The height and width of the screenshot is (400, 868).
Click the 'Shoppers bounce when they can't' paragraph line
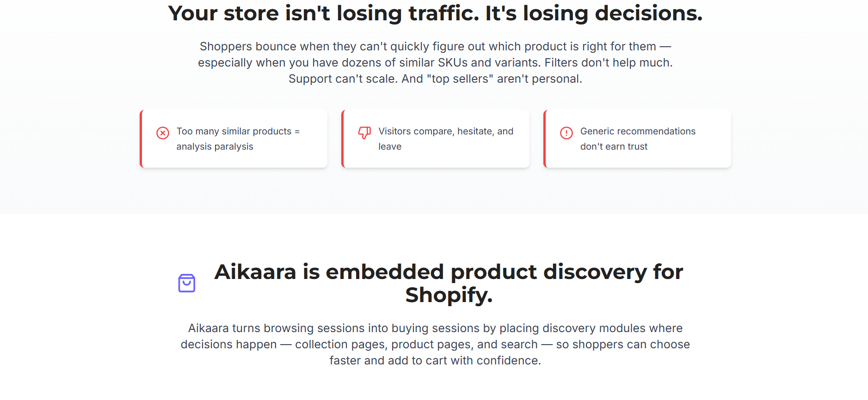(x=435, y=47)
